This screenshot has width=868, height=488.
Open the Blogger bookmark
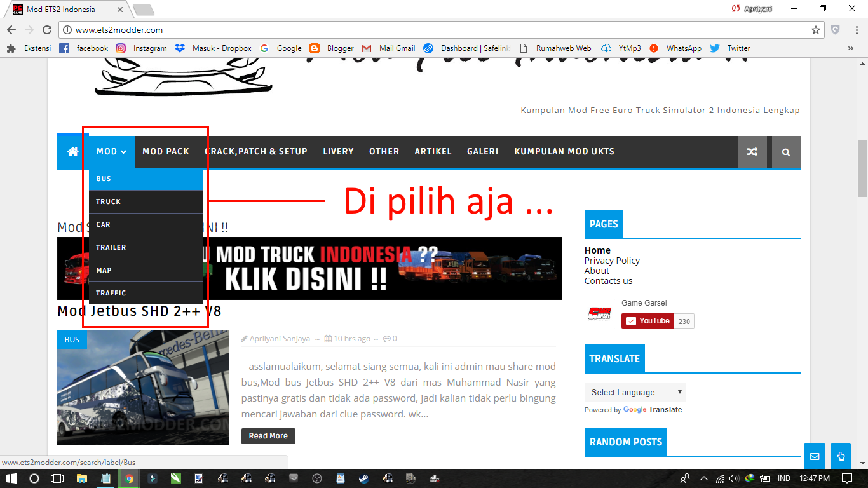tap(332, 48)
